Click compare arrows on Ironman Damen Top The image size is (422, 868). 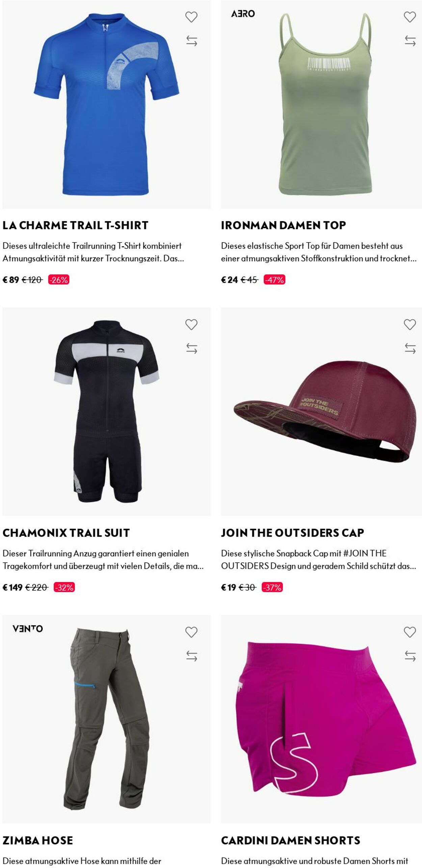410,41
